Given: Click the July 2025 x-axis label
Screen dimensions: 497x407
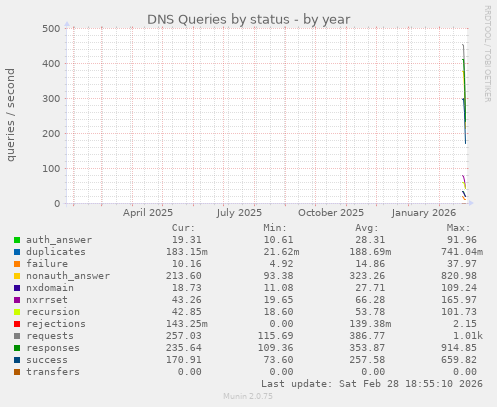Looking at the screenshot, I should pos(239,213).
